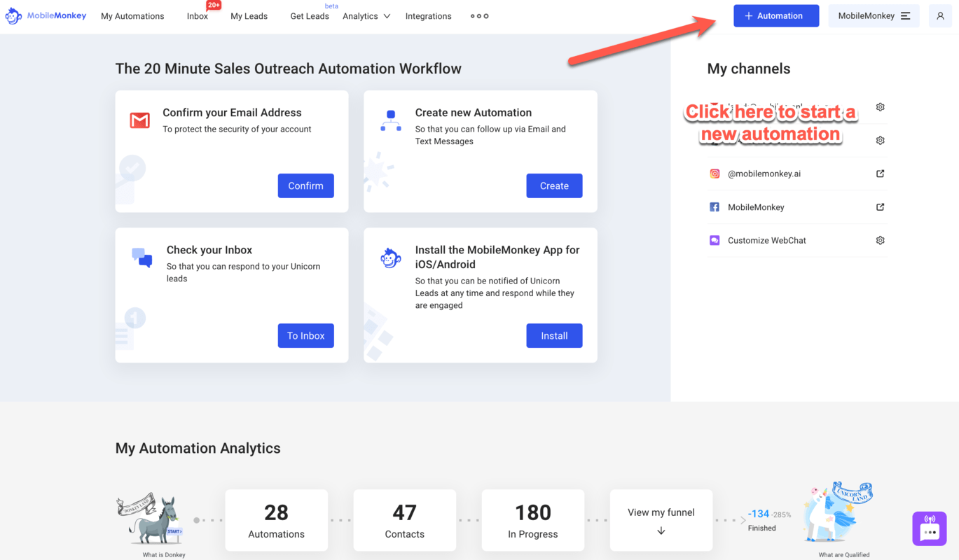Click the Facebook icon beside MobileMonkey channel
This screenshot has width=959, height=560.
point(715,207)
